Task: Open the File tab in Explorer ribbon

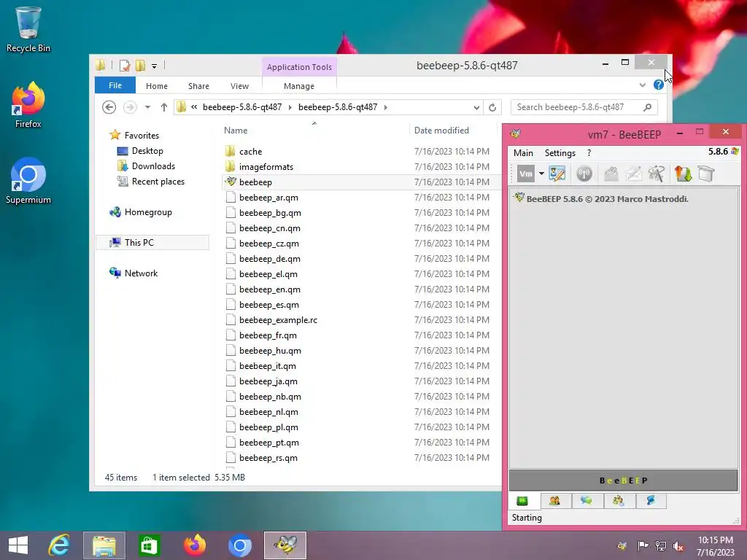Action: point(115,85)
